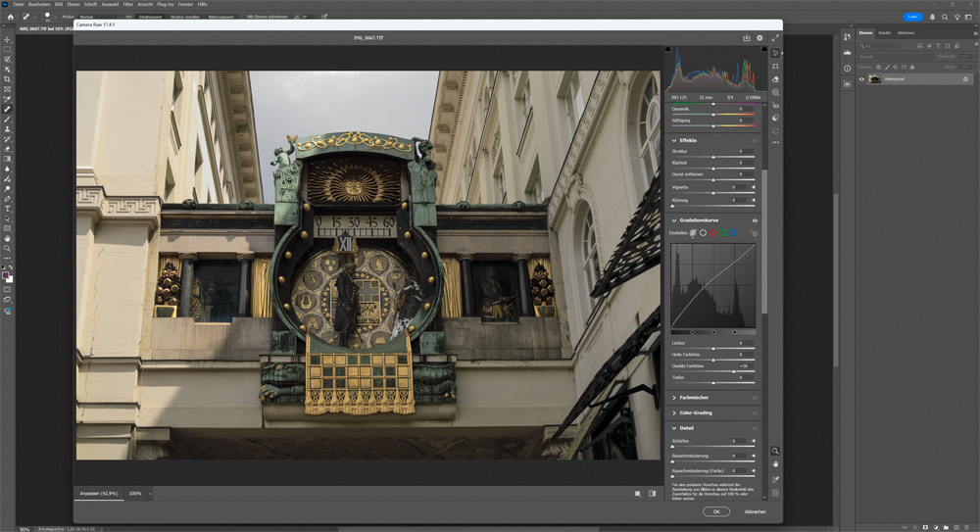Expand the Color-Grading section

(x=674, y=413)
